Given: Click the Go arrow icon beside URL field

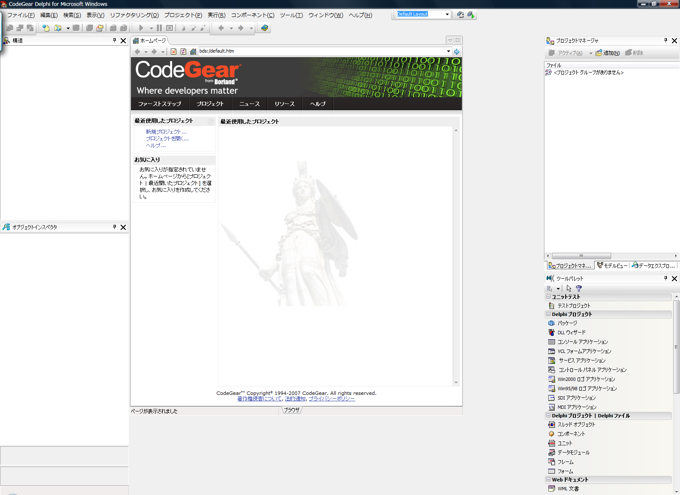Looking at the screenshot, I should pyautogui.click(x=457, y=51).
